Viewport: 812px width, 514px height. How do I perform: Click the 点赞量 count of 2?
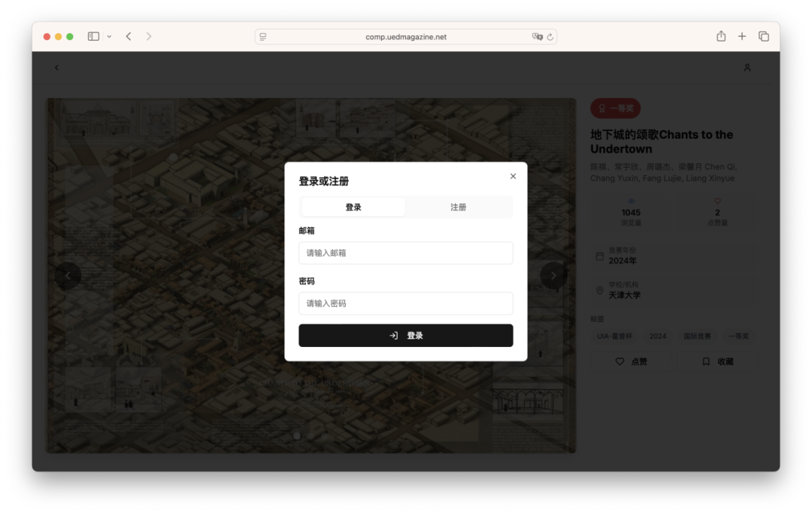pos(717,212)
